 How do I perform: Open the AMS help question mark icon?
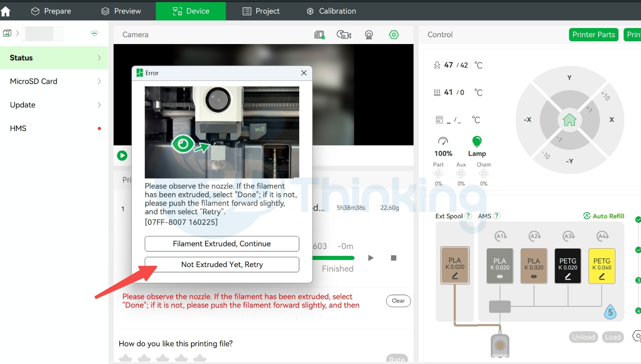(x=496, y=216)
